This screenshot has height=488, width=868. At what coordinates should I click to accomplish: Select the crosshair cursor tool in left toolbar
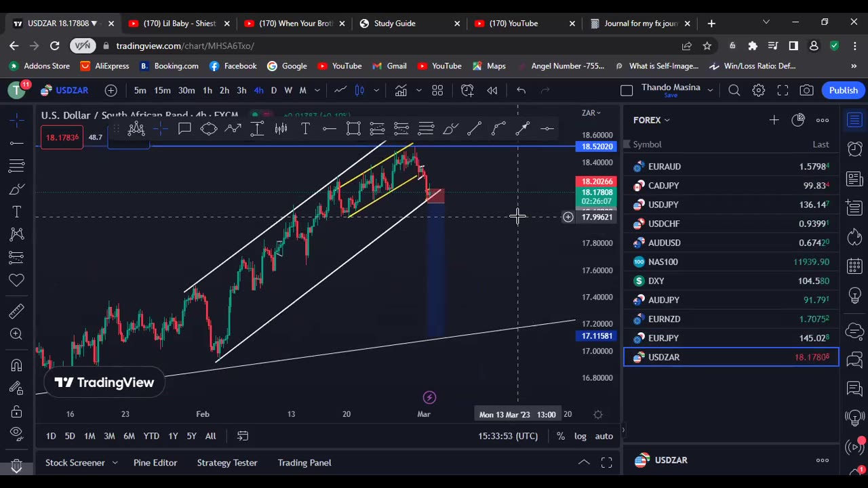pos(17,120)
